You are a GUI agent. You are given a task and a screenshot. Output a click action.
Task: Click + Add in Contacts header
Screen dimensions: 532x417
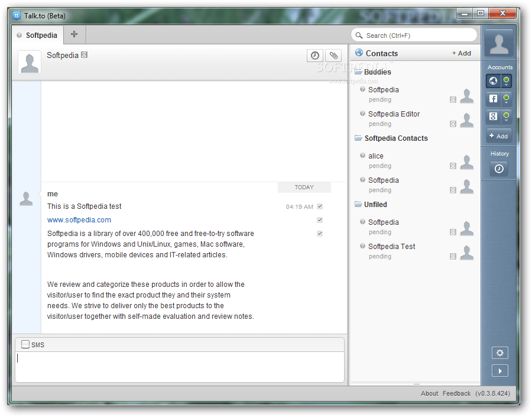pos(462,53)
